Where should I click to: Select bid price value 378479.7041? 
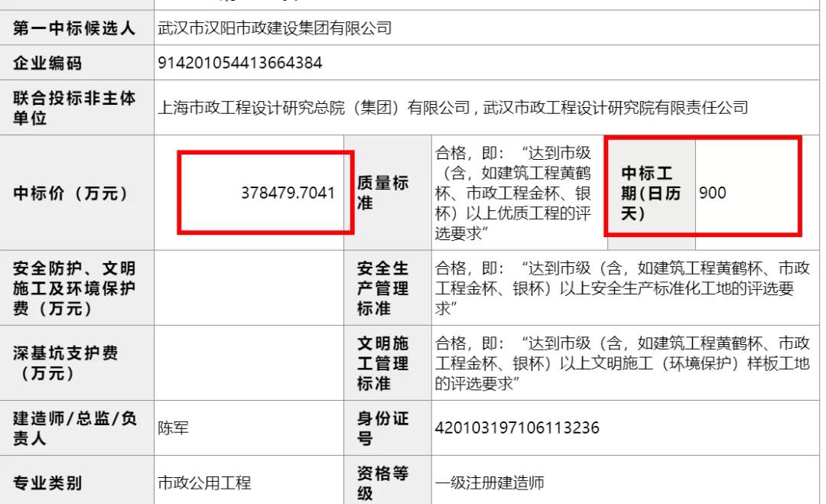click(288, 193)
